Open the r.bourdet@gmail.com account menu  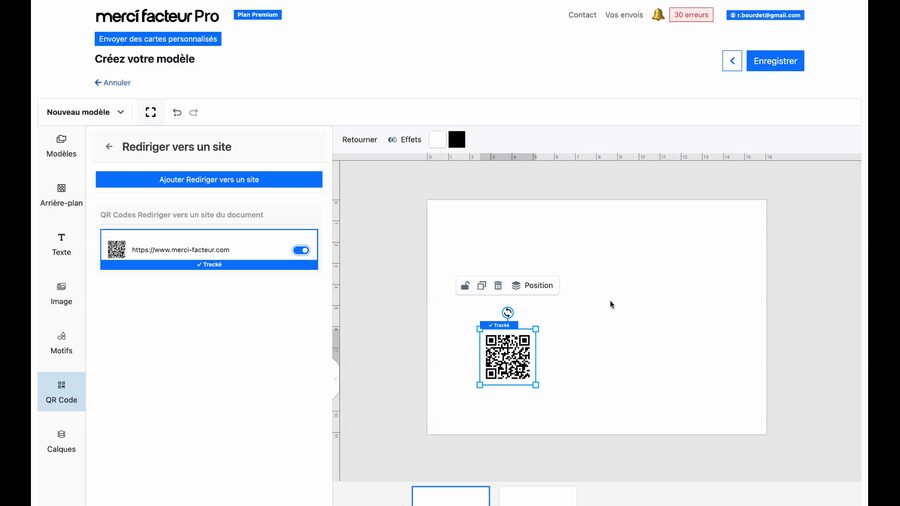765,15
